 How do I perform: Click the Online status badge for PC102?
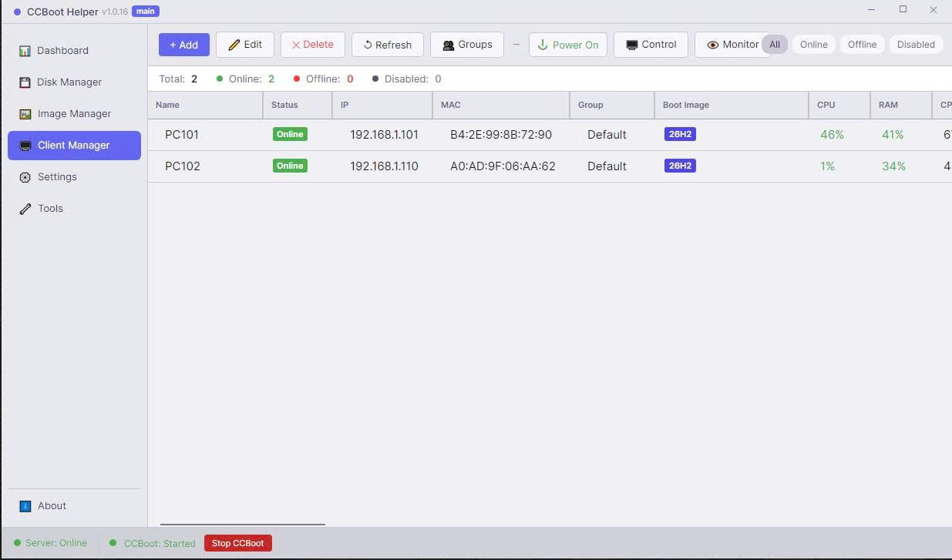tap(290, 166)
